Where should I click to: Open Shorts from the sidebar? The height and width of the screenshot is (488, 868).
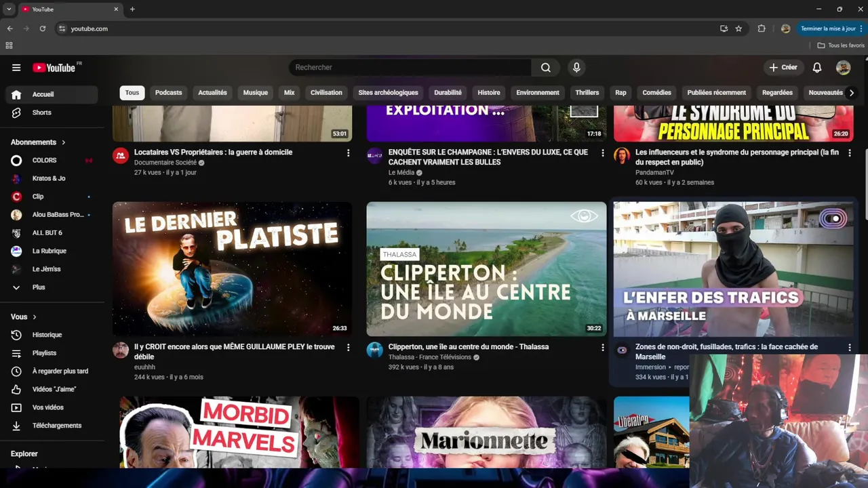point(52,113)
